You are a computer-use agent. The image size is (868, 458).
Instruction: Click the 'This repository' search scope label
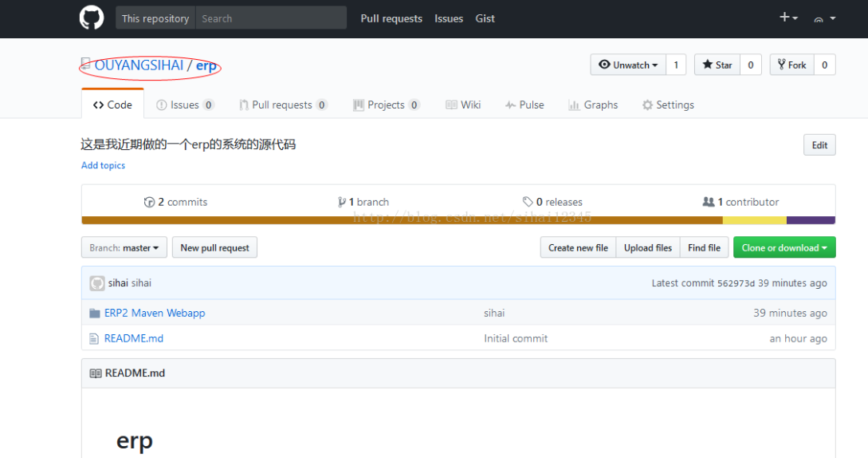[x=155, y=18]
